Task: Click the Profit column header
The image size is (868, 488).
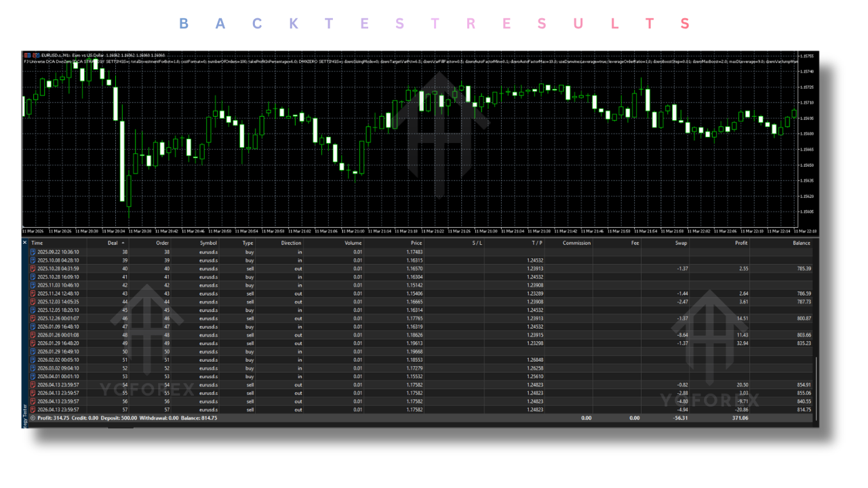Action: [741, 243]
